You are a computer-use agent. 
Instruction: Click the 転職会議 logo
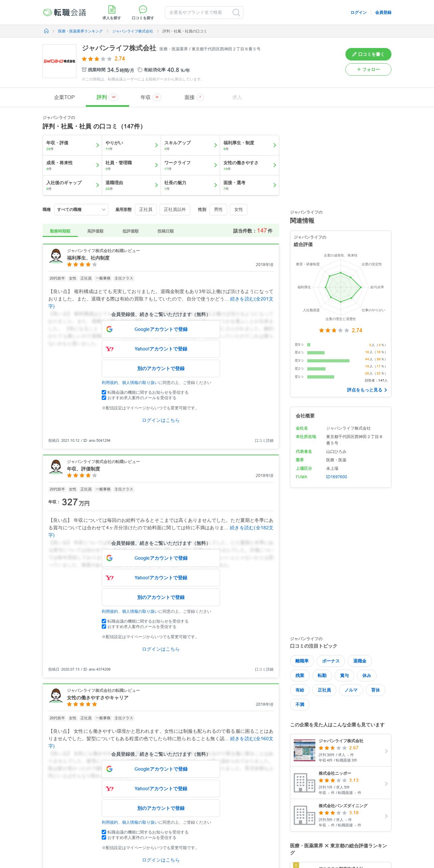(x=65, y=13)
